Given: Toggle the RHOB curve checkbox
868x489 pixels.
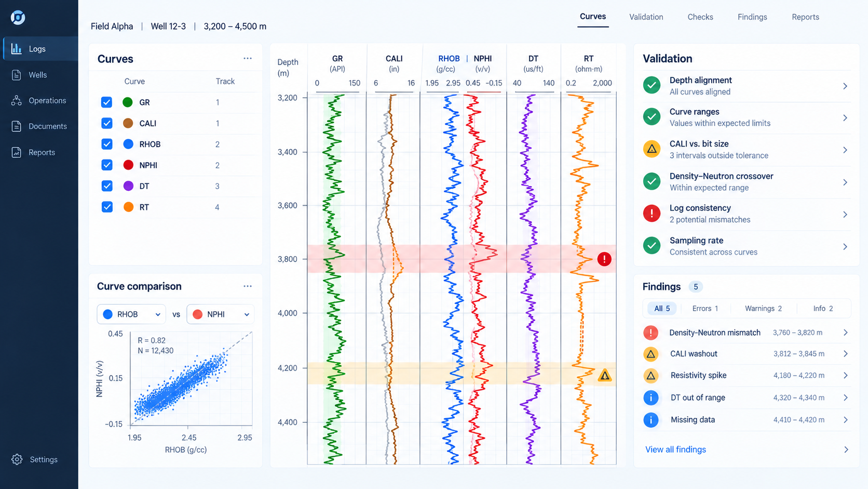Looking at the screenshot, I should [x=107, y=144].
